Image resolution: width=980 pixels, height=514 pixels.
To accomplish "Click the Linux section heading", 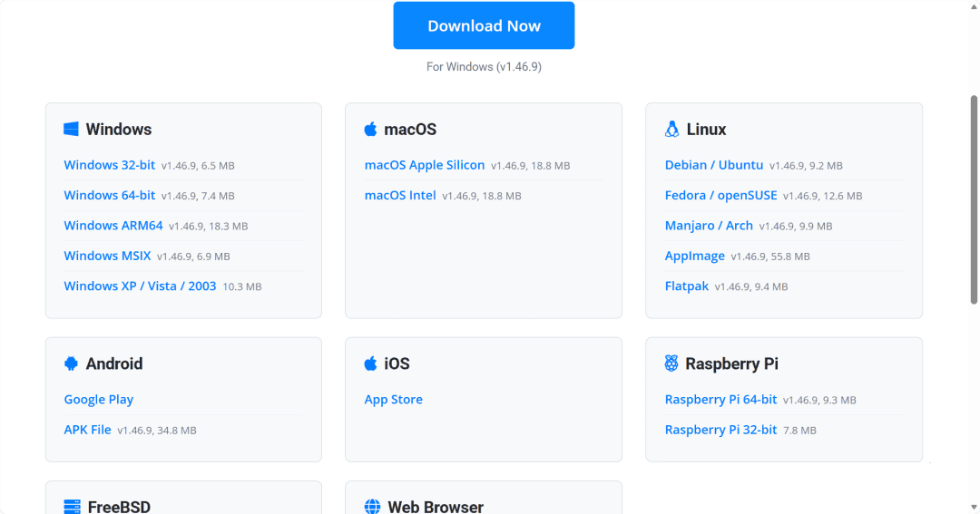I will coord(706,130).
